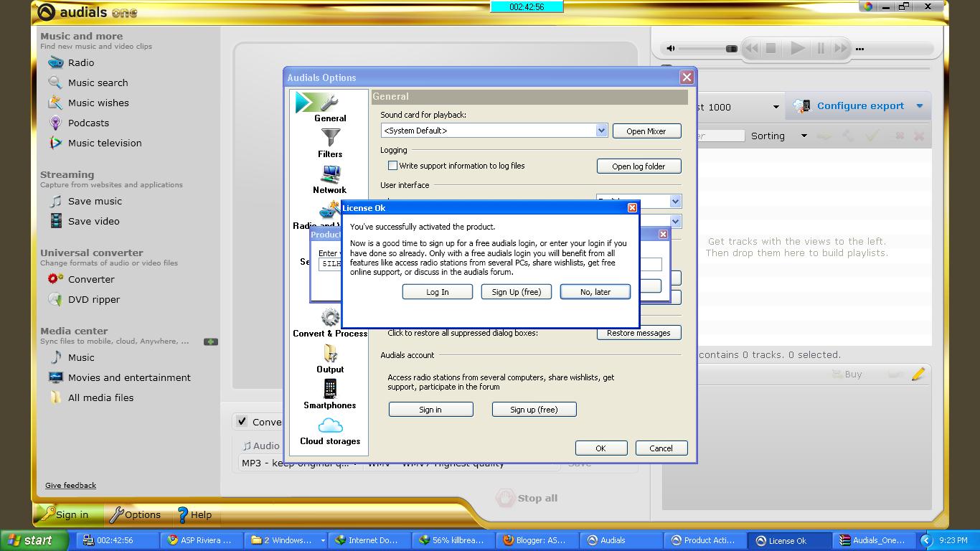Switch to Product Acti... taskbar button
This screenshot has height=551, width=980.
(704, 540)
